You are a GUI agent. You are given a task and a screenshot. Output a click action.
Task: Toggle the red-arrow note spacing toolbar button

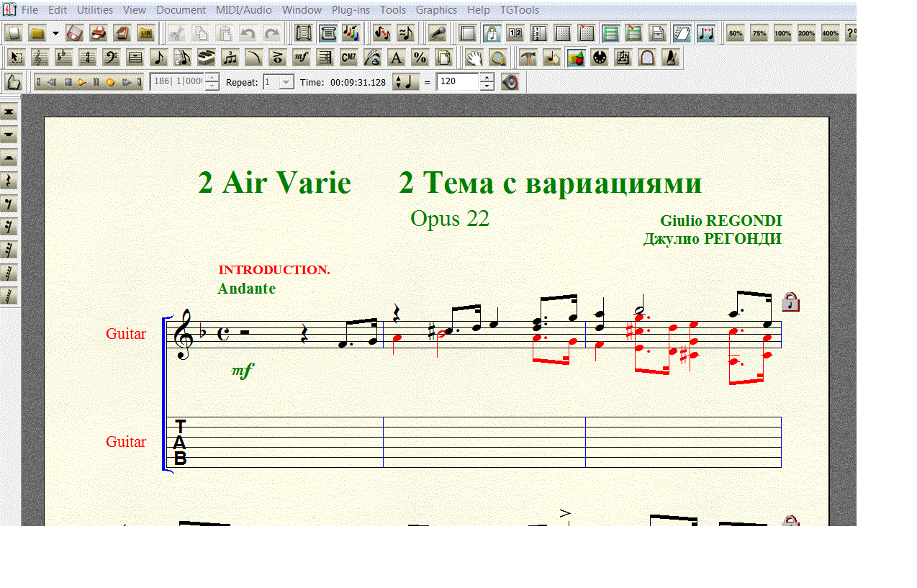pos(705,33)
